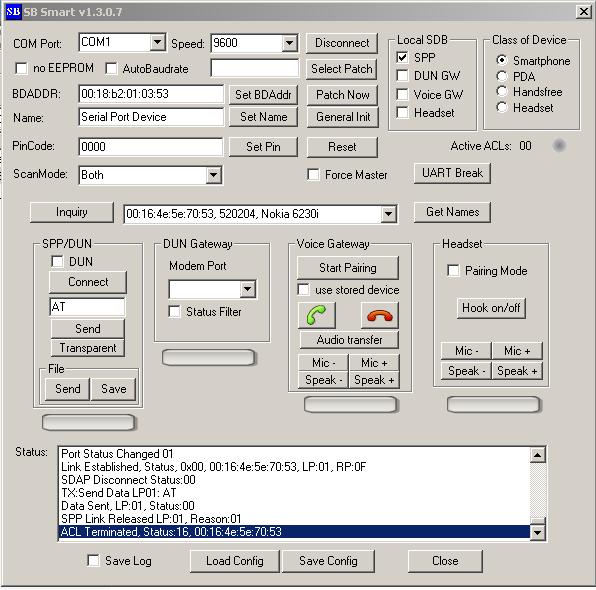Toggle the Save Log checkbox
Viewport: 596px width, 590px height.
pyautogui.click(x=93, y=560)
